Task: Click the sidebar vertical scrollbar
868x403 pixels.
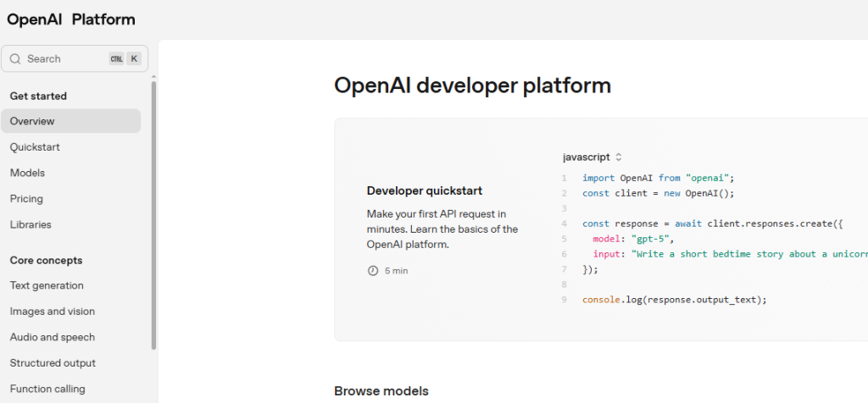Action: point(153,212)
